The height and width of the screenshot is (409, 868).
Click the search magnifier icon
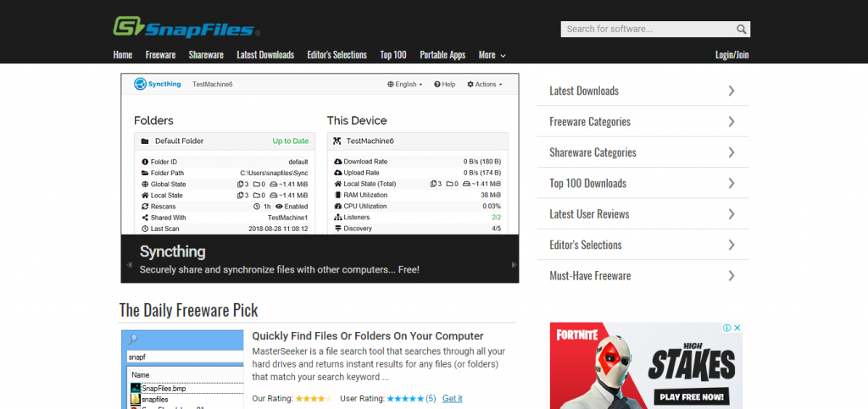pyautogui.click(x=741, y=30)
